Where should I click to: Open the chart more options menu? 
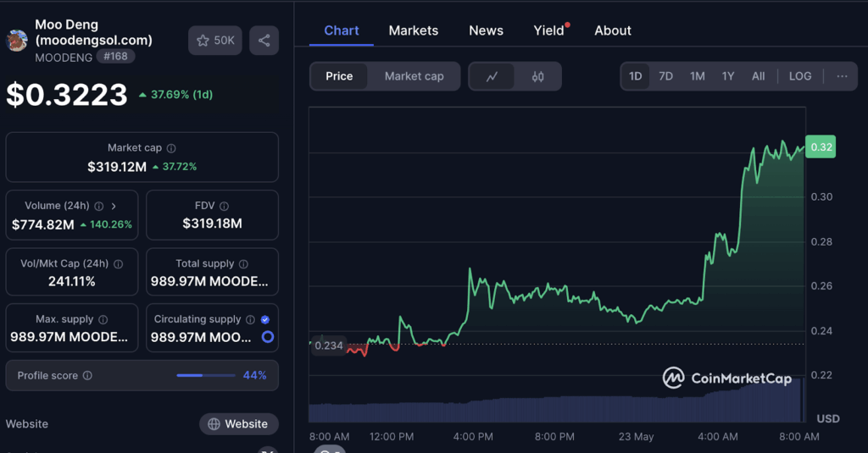[x=842, y=76]
